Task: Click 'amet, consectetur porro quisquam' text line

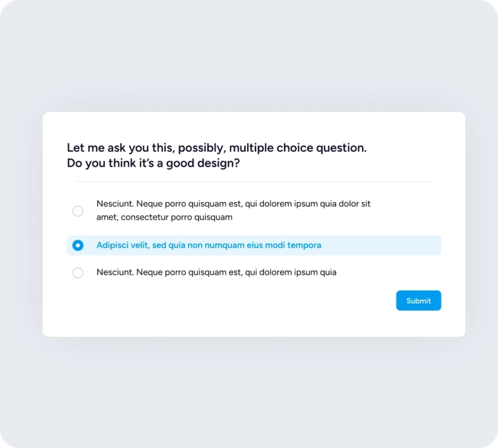Action: pos(164,217)
